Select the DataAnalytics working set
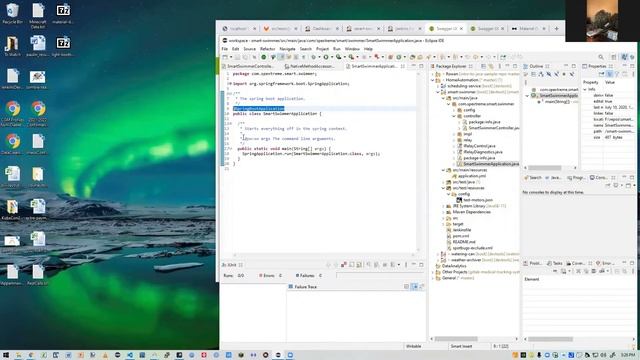The width and height of the screenshot is (640, 360). (454, 266)
